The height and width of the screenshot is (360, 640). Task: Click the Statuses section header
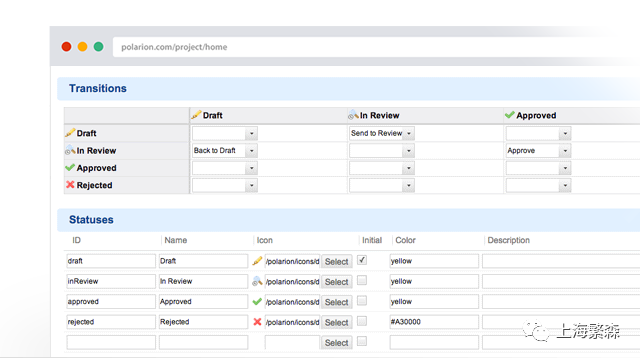[x=349, y=220]
